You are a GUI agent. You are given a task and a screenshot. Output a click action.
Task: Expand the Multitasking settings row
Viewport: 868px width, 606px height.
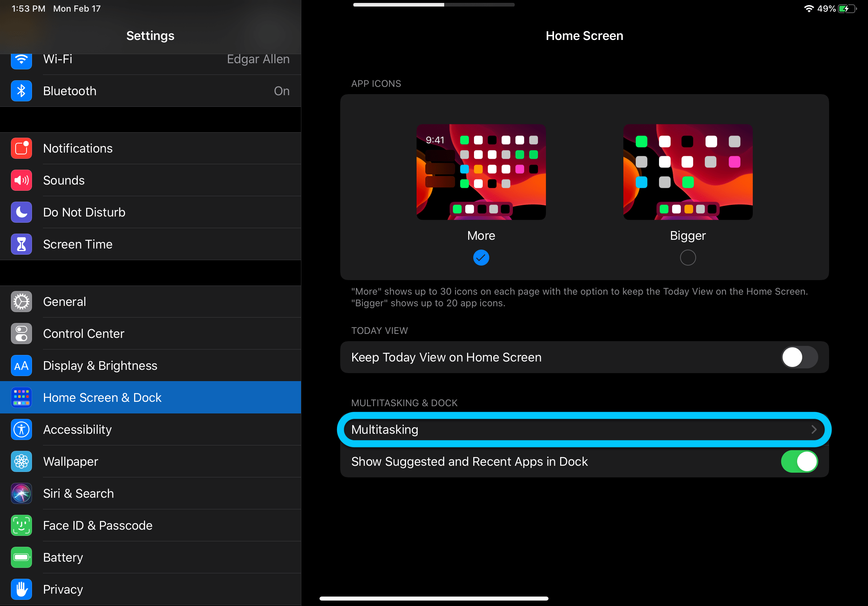pyautogui.click(x=584, y=429)
